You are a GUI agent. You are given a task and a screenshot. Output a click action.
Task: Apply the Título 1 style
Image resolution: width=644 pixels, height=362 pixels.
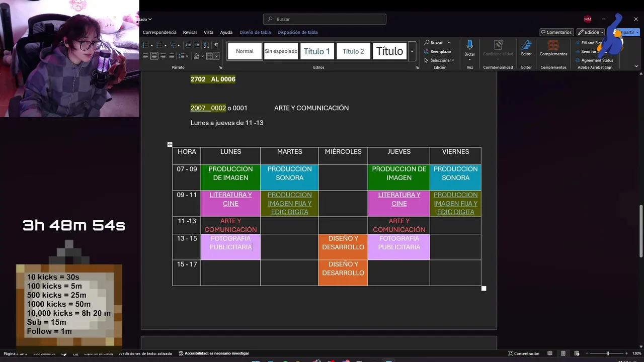pos(317,51)
